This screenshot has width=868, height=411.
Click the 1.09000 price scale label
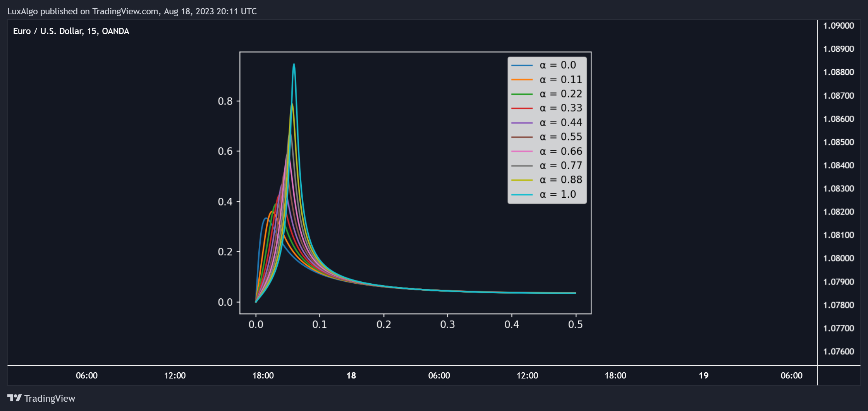pyautogui.click(x=839, y=26)
